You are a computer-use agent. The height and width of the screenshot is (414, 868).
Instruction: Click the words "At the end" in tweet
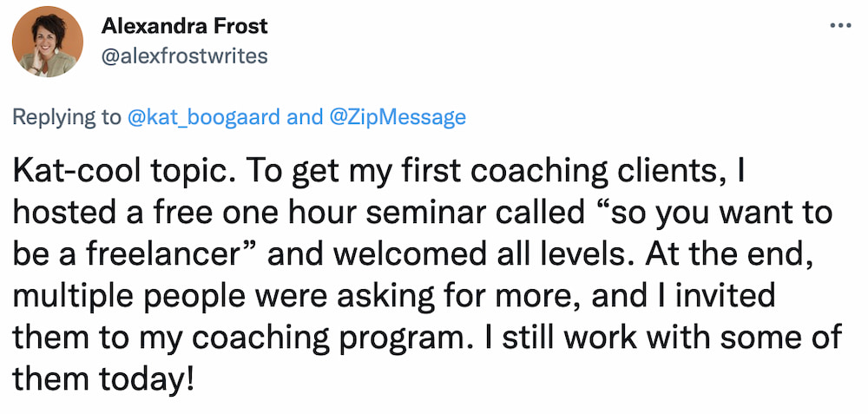click(x=736, y=254)
